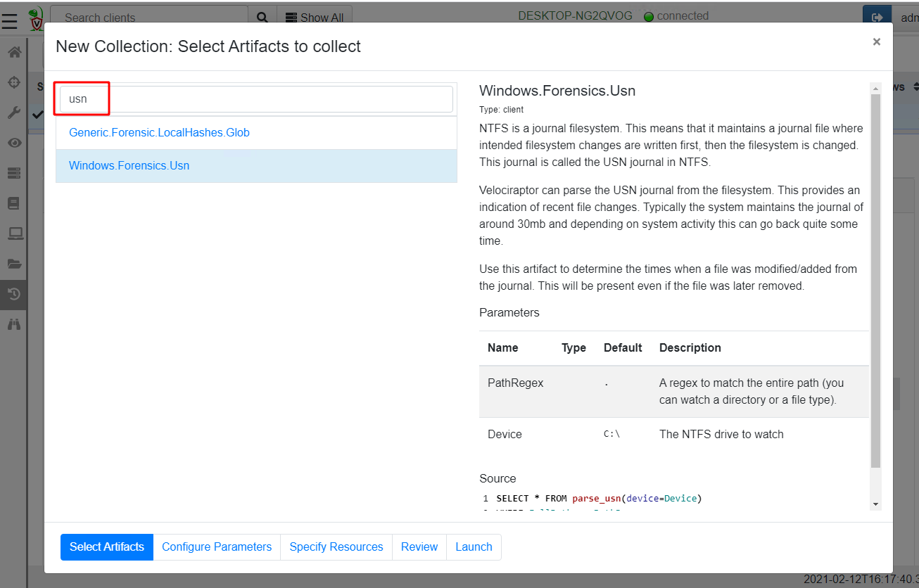Click the binoculars icon in sidebar
The image size is (919, 588).
click(x=14, y=324)
